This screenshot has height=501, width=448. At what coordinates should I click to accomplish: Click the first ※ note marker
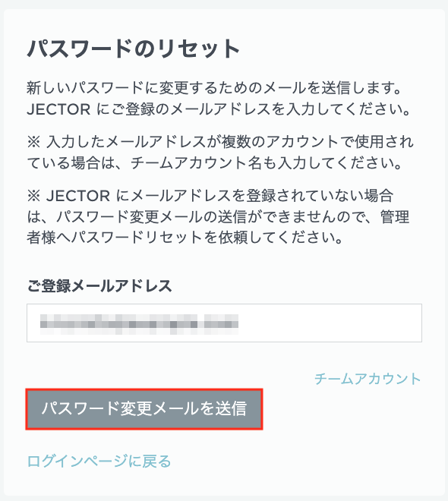click(x=33, y=142)
